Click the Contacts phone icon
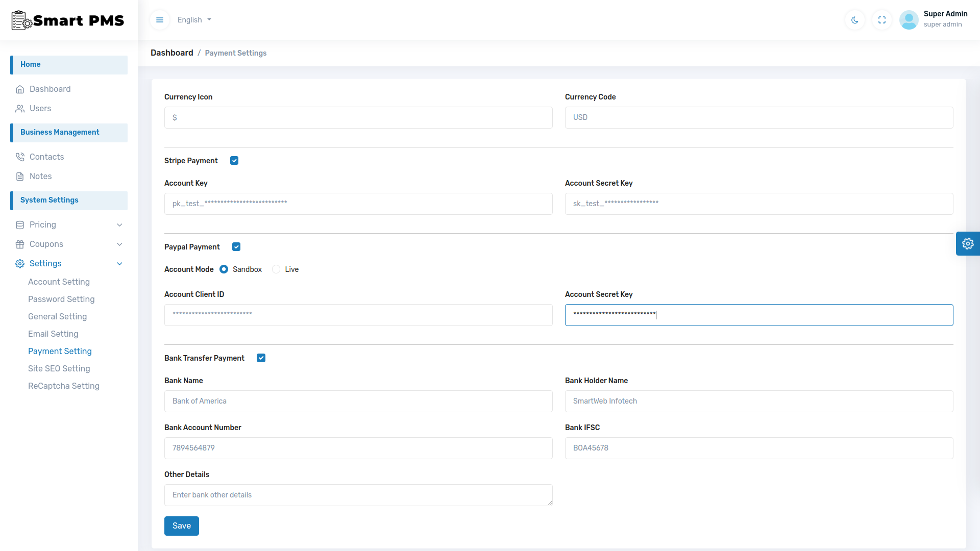This screenshot has width=980, height=551. 20,157
